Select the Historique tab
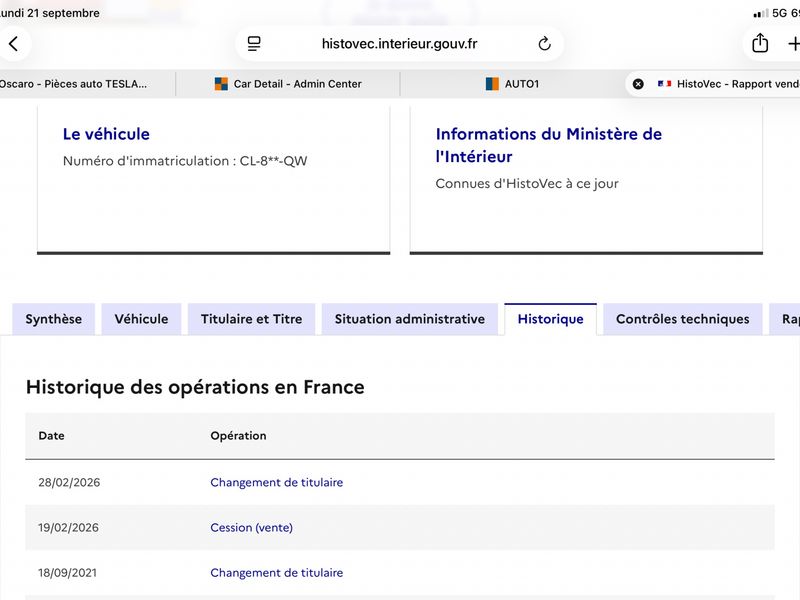This screenshot has width=800, height=600. pyautogui.click(x=551, y=319)
